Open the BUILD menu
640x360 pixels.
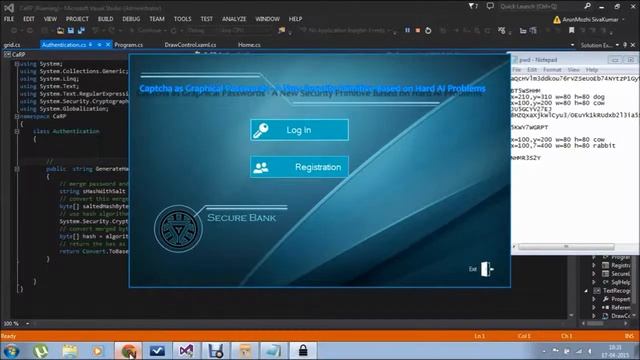pyautogui.click(x=105, y=19)
